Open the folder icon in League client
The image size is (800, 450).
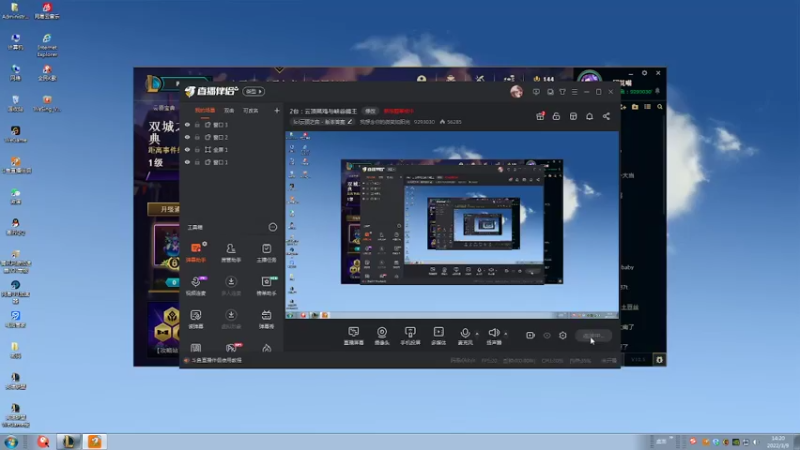pos(635,107)
